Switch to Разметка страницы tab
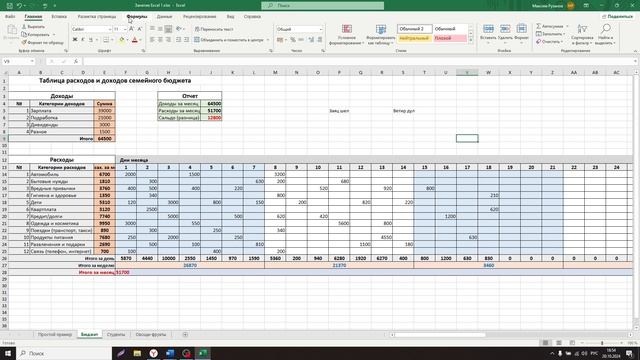 97,17
